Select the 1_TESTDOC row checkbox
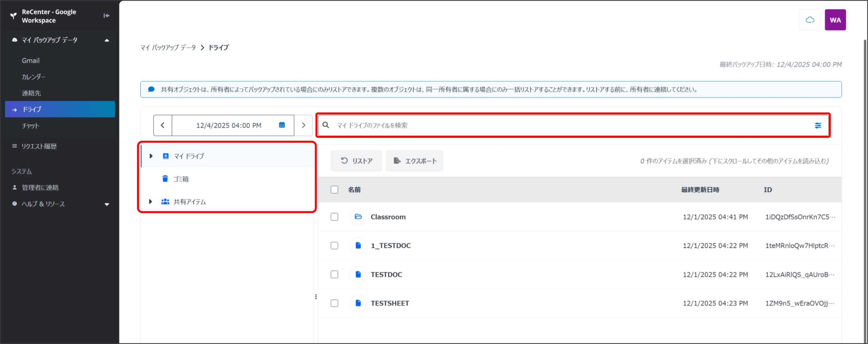This screenshot has height=344, width=868. pyautogui.click(x=334, y=245)
